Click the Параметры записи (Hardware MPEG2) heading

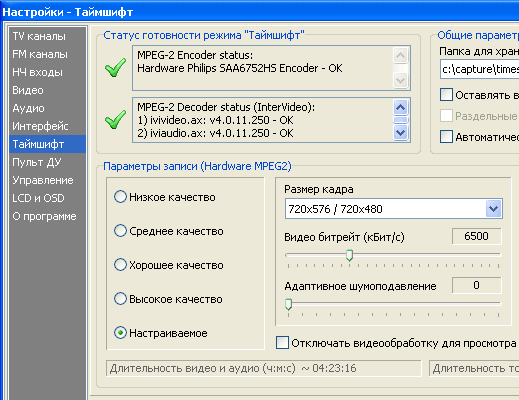(x=197, y=166)
